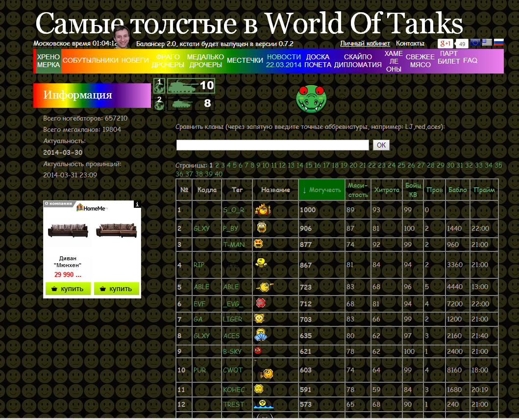Click the ABLE clan emblem icon
The height and width of the screenshot is (420, 519).
pyautogui.click(x=265, y=286)
